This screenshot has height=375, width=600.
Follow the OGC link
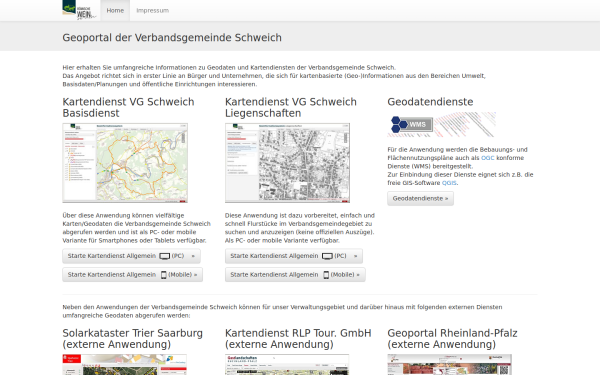[x=488, y=158]
